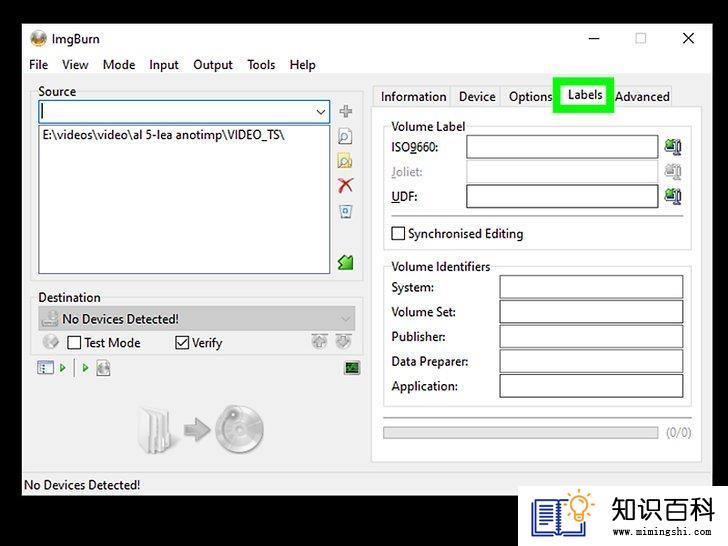Minimize the ImgBurn window
This screenshot has height=546, width=728.
(594, 39)
